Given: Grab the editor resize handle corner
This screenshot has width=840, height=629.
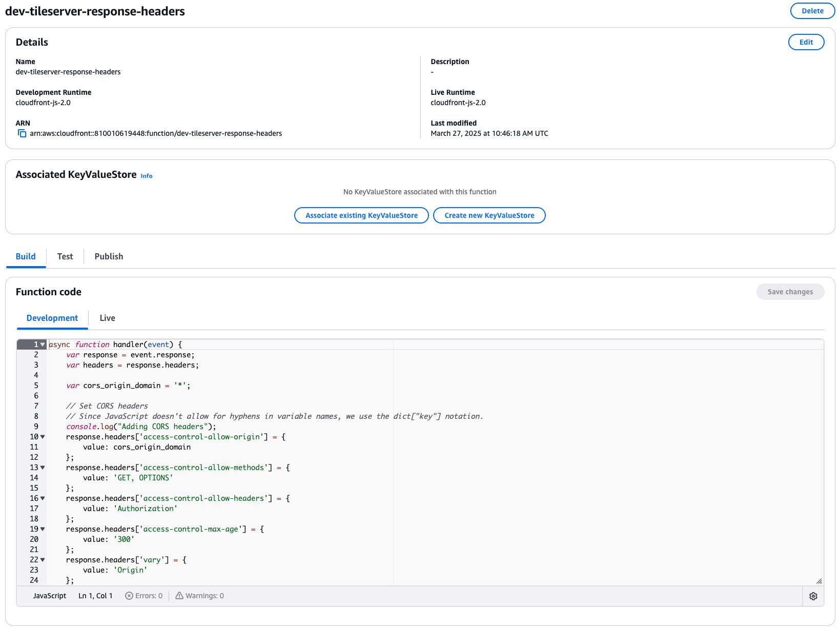Looking at the screenshot, I should click(x=819, y=581).
